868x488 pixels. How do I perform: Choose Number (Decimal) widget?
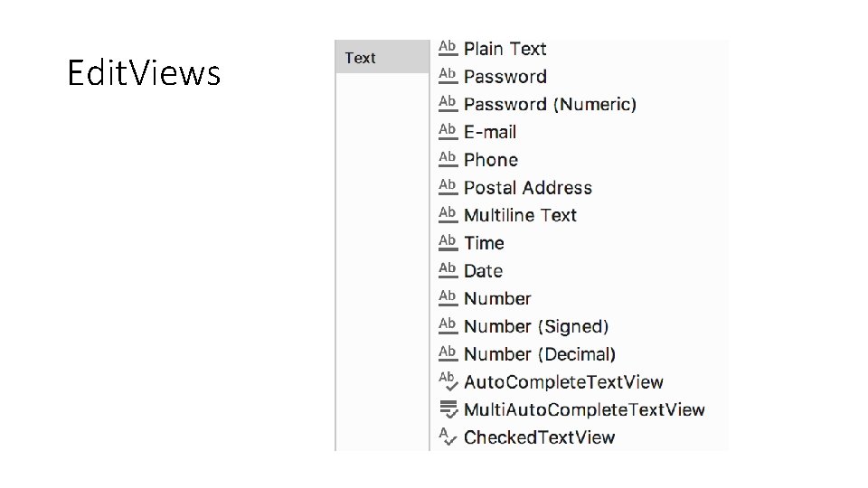pos(540,354)
